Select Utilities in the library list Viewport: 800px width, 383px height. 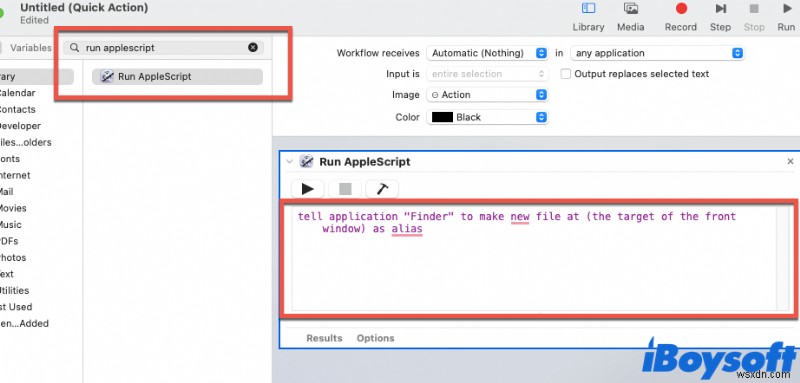pyautogui.click(x=14, y=291)
